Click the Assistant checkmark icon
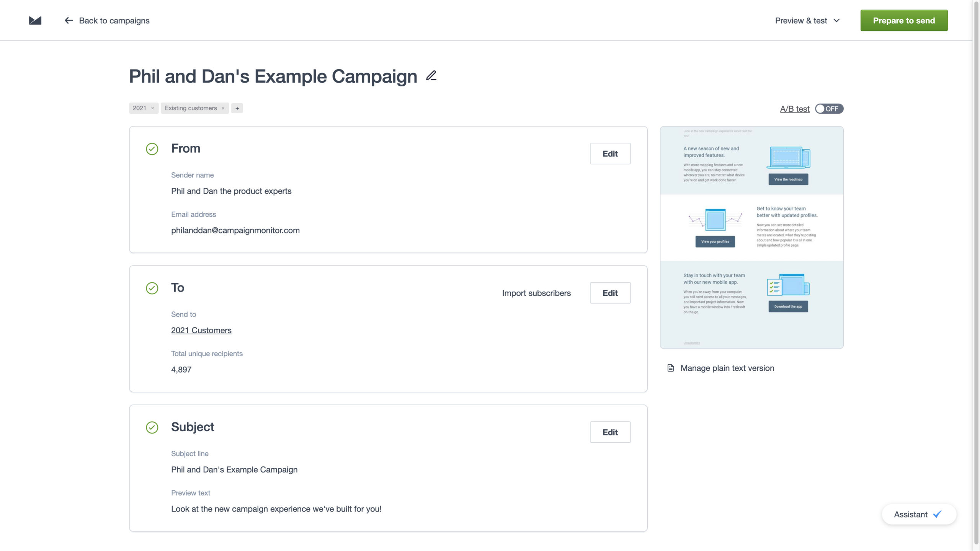Viewport: 980px width, 551px height. (937, 514)
